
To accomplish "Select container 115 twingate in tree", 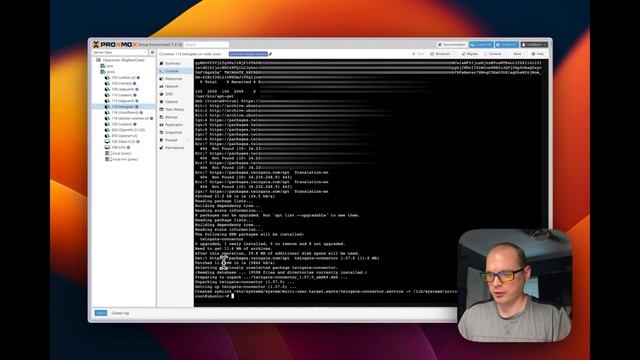I will coord(122,107).
